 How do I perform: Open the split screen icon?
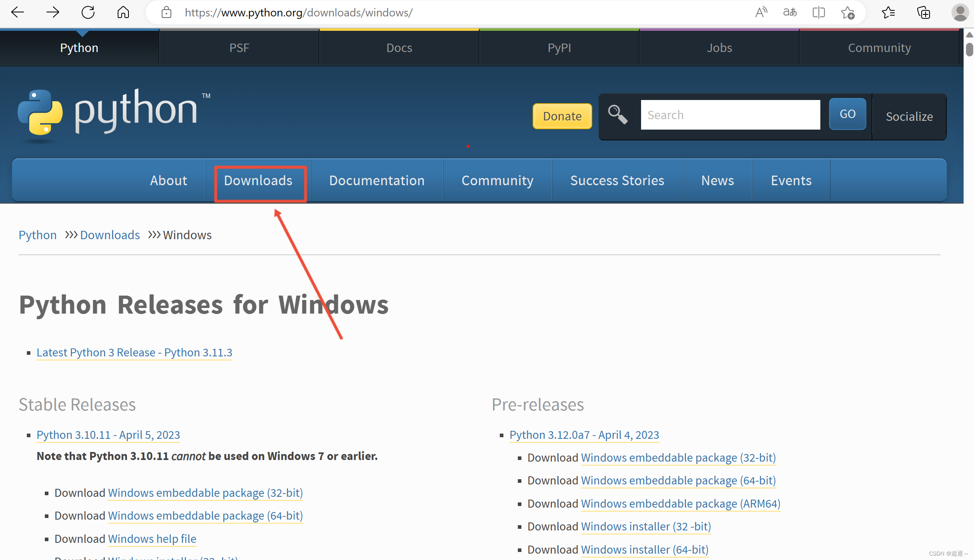819,12
